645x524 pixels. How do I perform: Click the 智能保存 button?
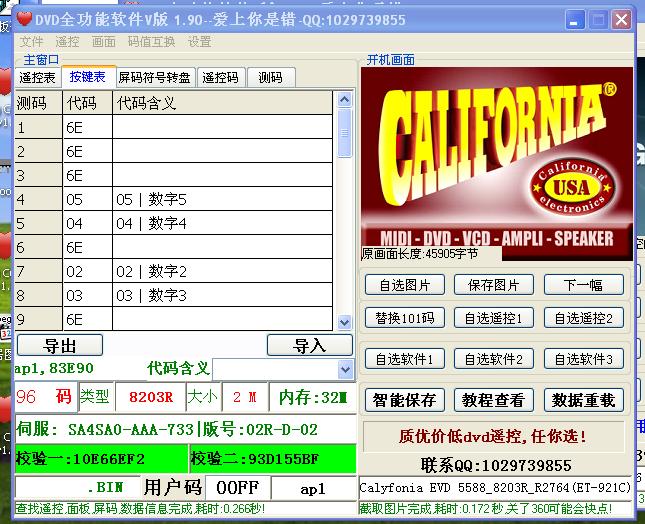click(x=405, y=400)
